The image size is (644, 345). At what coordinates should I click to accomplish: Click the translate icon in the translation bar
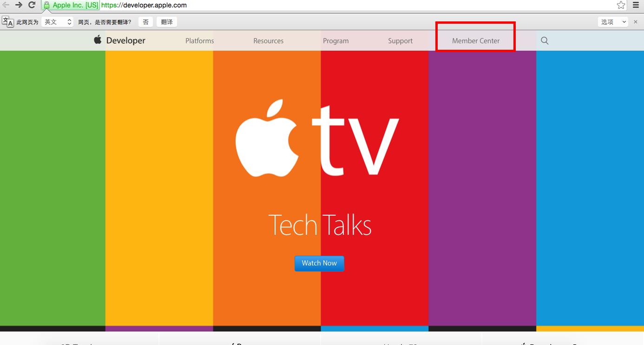(8, 21)
